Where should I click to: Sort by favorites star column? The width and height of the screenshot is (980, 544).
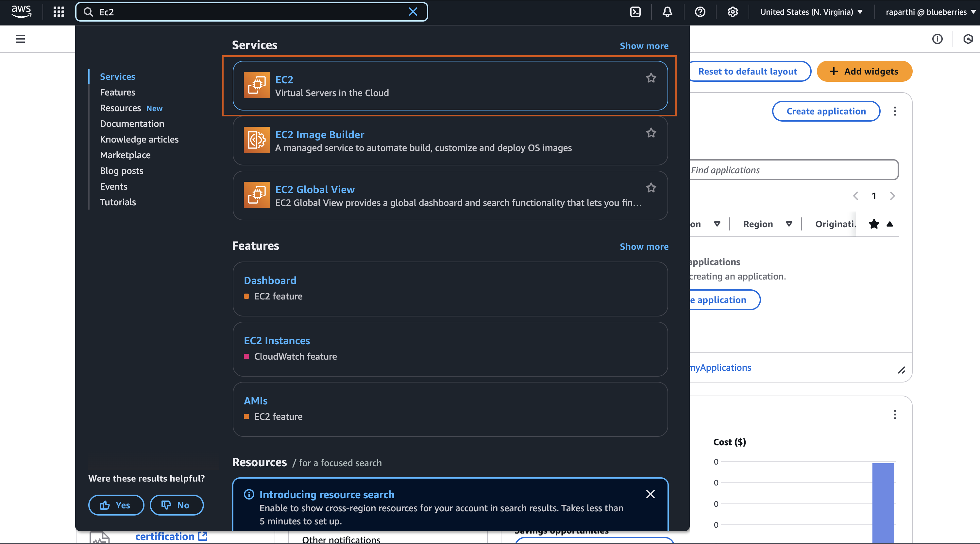pos(874,224)
